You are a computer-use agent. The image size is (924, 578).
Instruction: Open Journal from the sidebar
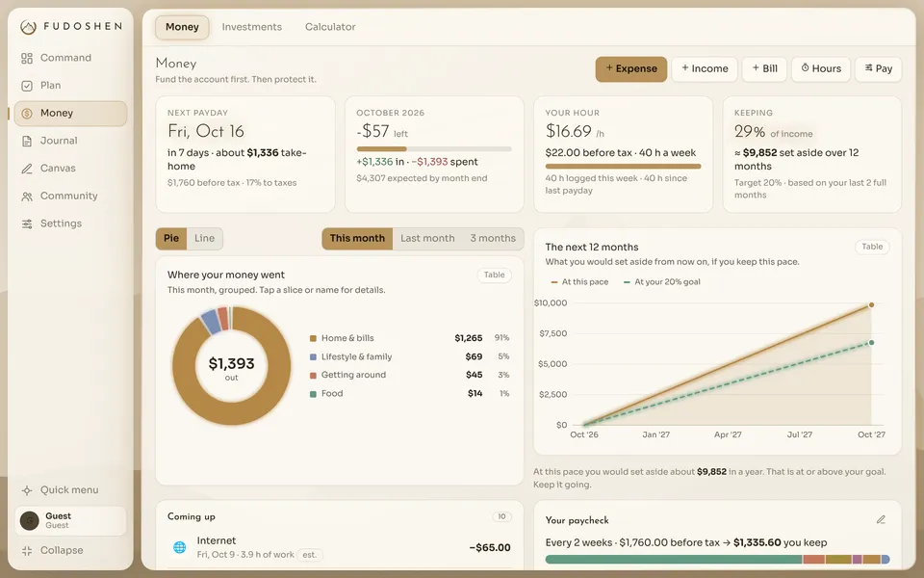click(70, 141)
